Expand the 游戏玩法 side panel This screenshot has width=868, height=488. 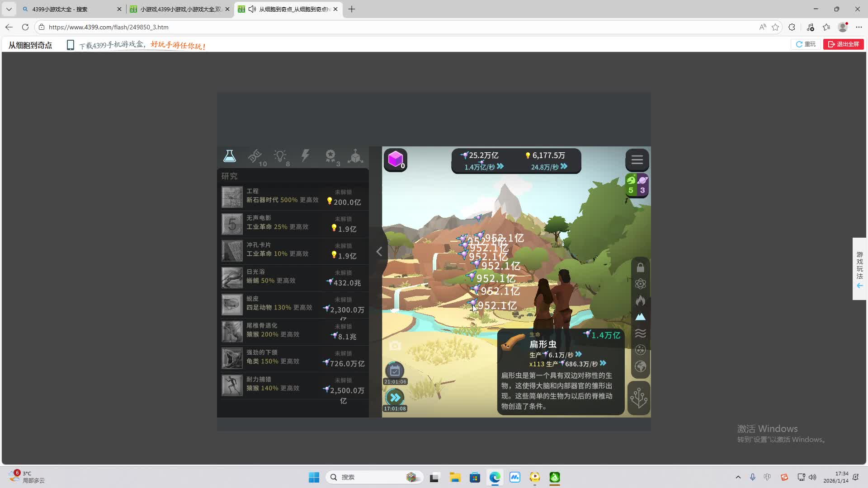(859, 269)
